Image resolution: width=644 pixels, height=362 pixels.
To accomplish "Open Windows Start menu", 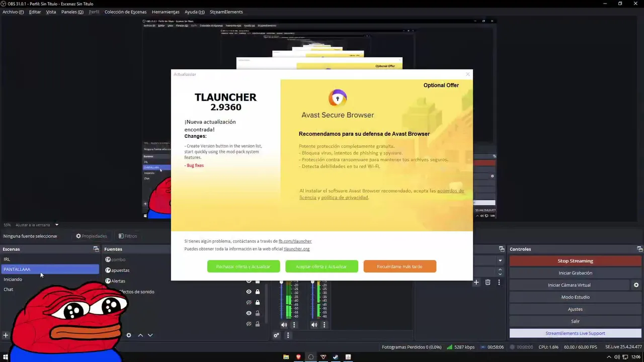I will [5, 357].
